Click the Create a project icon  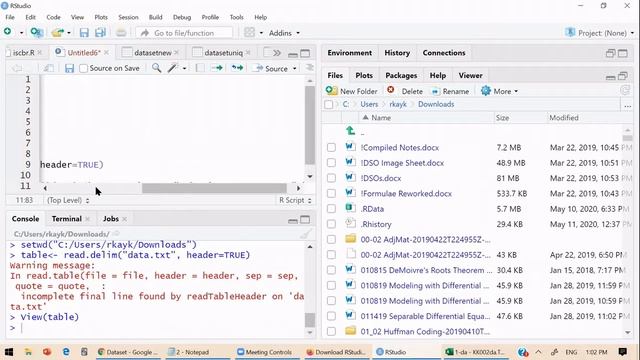click(x=36, y=33)
